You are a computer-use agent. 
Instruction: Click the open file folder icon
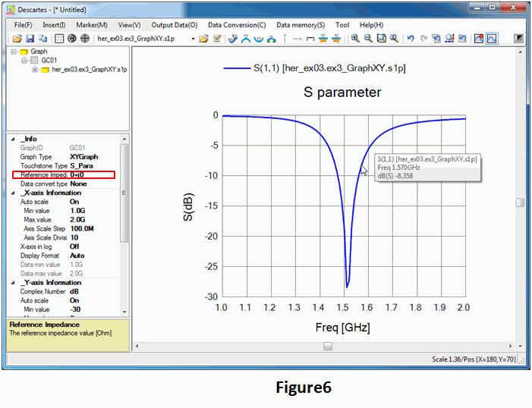click(x=17, y=39)
